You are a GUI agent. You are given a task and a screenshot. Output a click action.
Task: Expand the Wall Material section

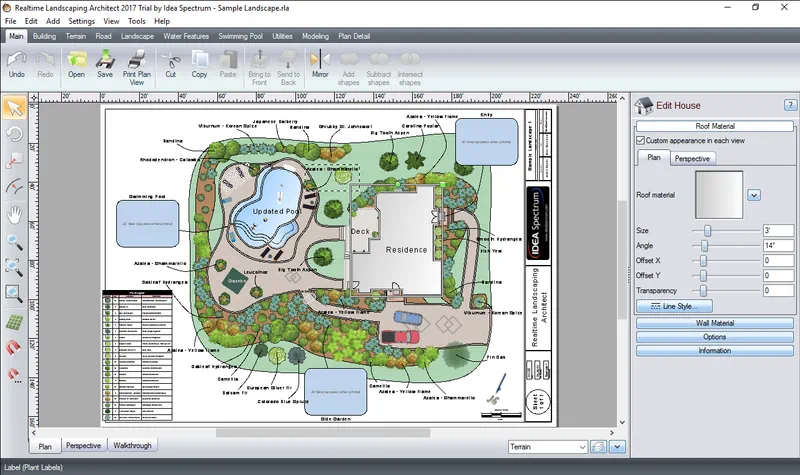pyautogui.click(x=714, y=323)
